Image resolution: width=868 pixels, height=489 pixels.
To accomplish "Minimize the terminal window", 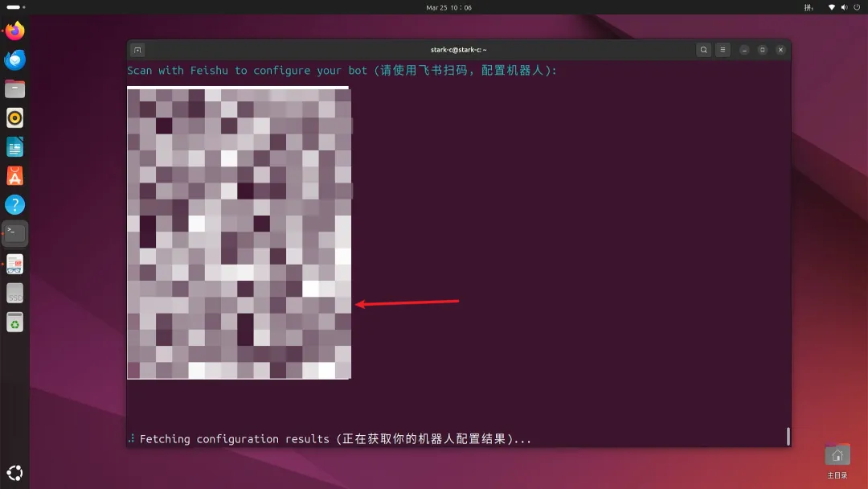I will click(x=744, y=50).
